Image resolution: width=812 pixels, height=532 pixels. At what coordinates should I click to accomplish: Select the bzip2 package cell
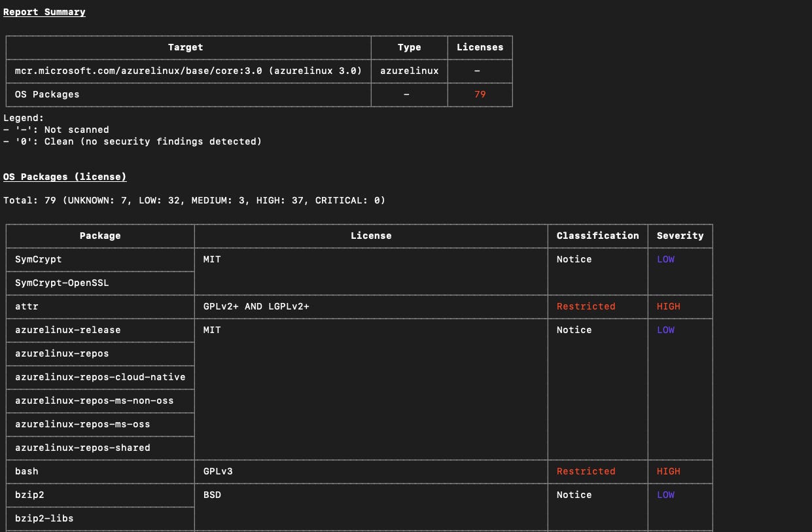tap(100, 495)
